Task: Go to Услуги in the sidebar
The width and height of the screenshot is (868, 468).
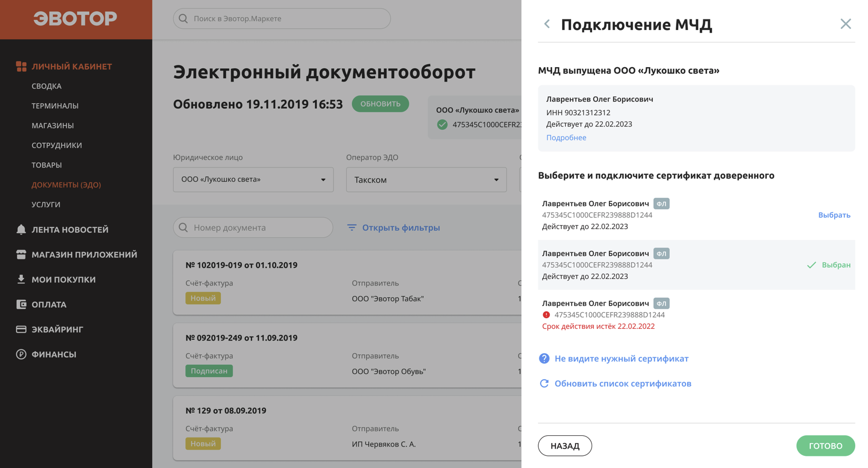Action: point(46,205)
